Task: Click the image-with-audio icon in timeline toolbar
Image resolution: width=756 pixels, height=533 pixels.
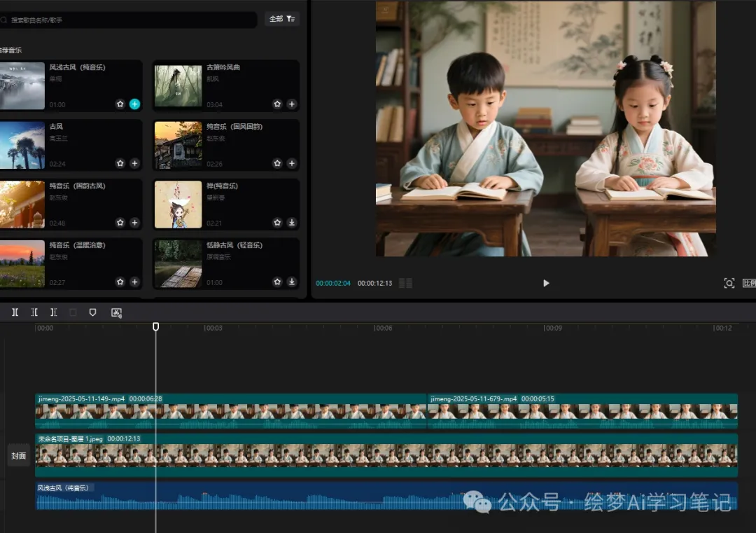Action: pyautogui.click(x=115, y=312)
